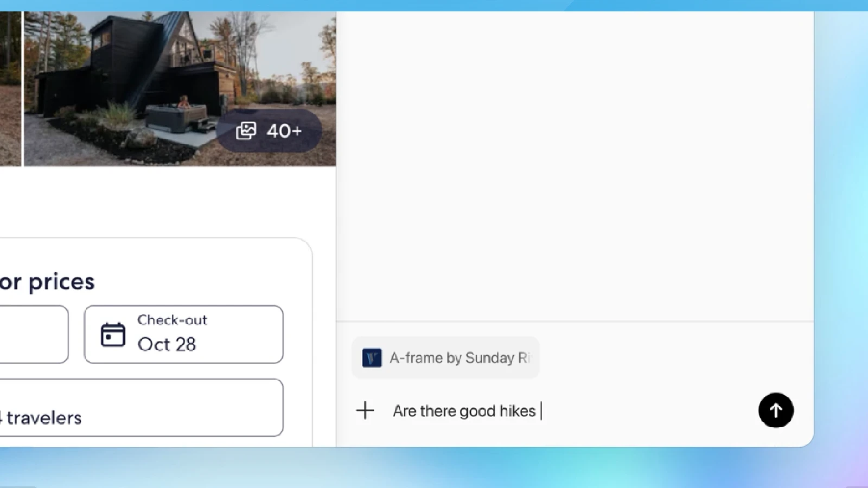Focus the 'Are there good hikes' message input

464,411
